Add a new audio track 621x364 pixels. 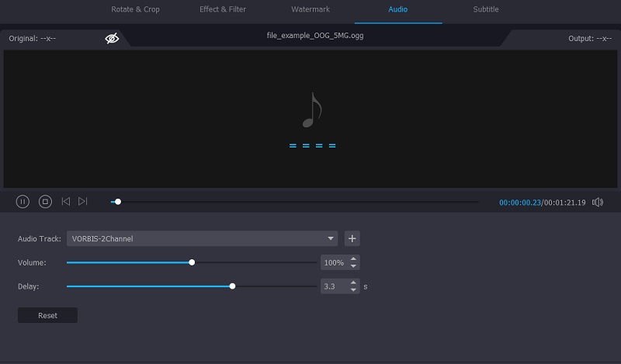353,239
